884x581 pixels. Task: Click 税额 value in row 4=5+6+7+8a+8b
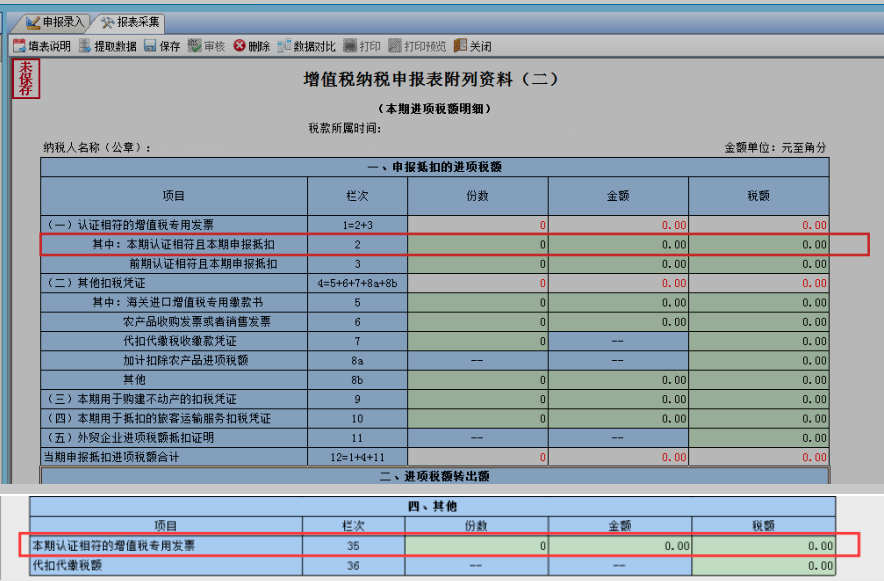(759, 283)
